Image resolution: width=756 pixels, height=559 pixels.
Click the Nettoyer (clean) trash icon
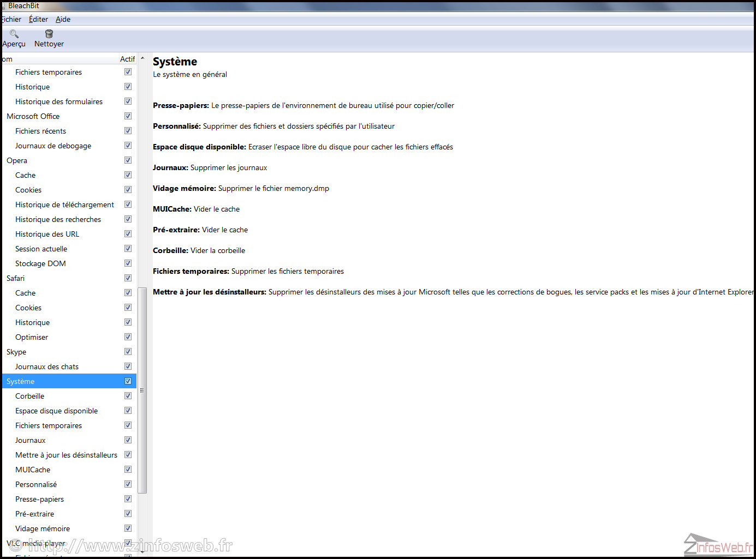pos(49,34)
